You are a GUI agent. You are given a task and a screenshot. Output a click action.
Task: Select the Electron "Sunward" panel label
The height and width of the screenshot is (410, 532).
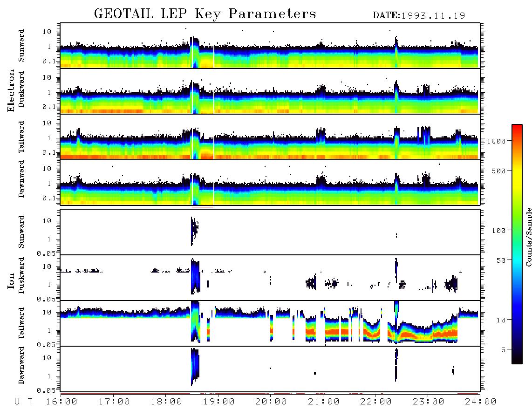(x=21, y=46)
